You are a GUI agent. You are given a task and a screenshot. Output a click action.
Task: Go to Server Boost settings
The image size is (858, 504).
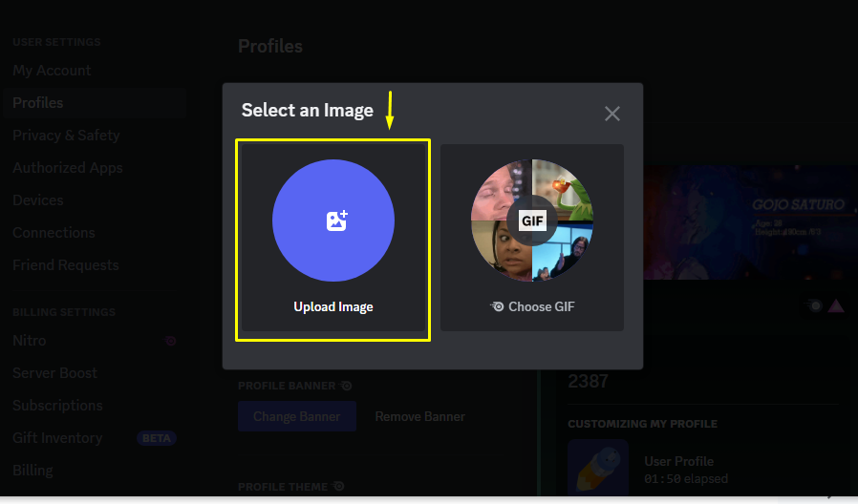click(x=54, y=373)
